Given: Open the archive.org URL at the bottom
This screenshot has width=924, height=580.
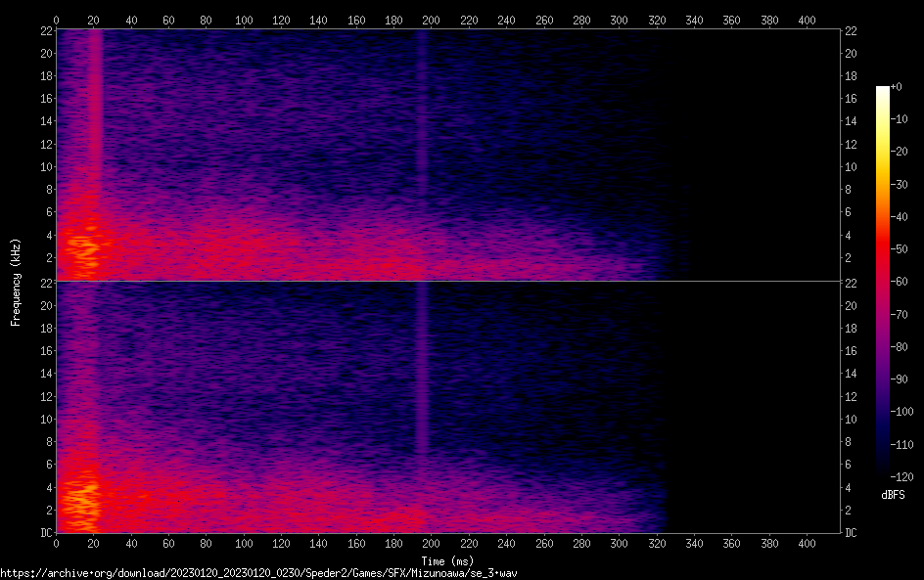Looking at the screenshot, I should coord(258,572).
